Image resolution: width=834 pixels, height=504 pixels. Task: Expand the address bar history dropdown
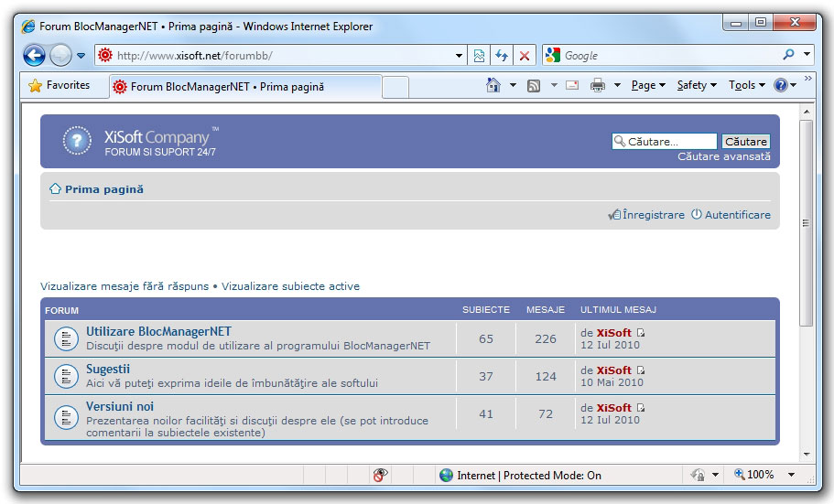[459, 55]
